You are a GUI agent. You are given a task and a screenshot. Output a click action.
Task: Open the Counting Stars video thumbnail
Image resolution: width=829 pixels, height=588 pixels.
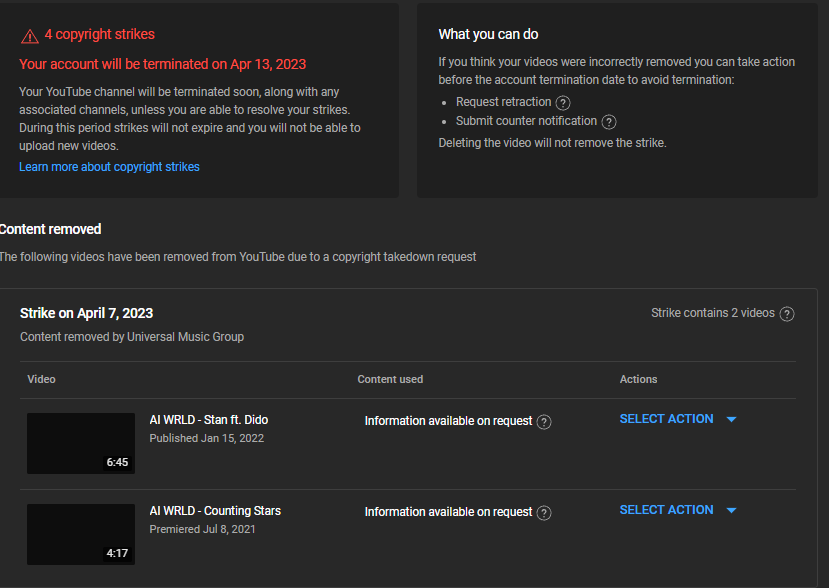pos(81,535)
